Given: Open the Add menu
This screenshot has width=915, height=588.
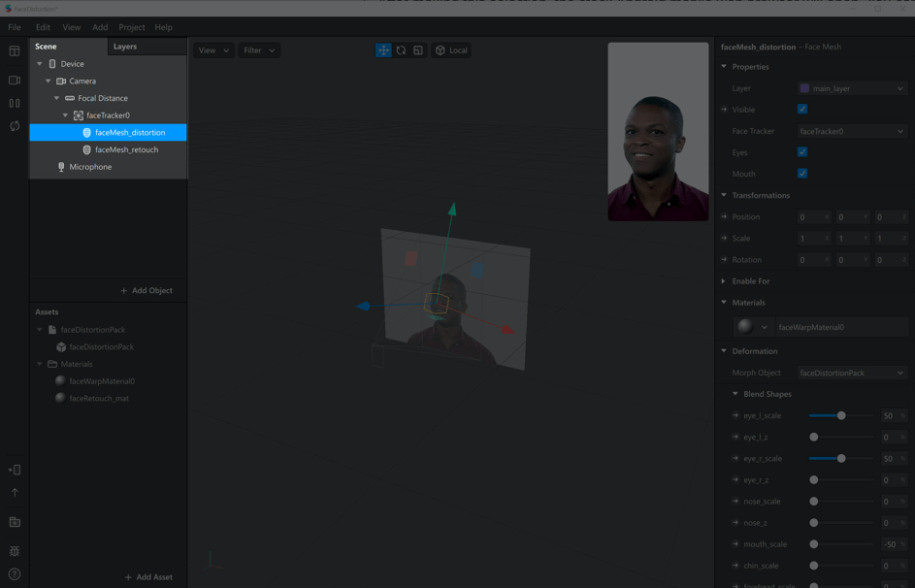Looking at the screenshot, I should [100, 27].
